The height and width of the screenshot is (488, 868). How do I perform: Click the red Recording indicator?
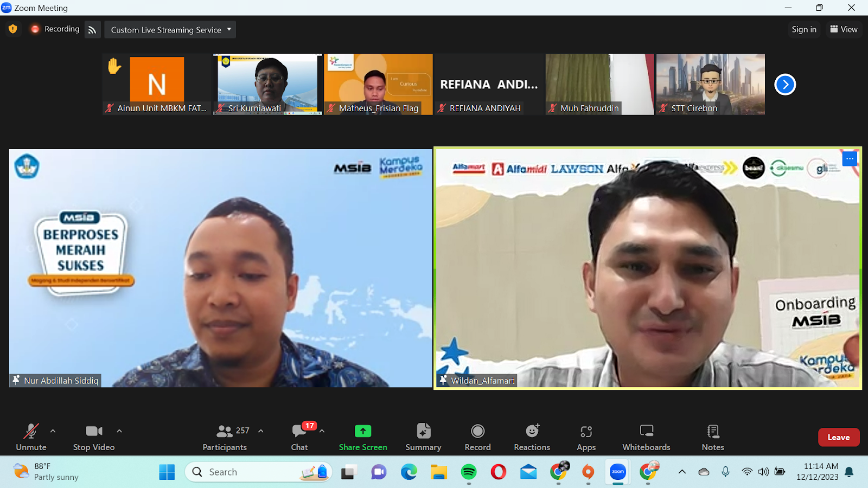point(55,29)
